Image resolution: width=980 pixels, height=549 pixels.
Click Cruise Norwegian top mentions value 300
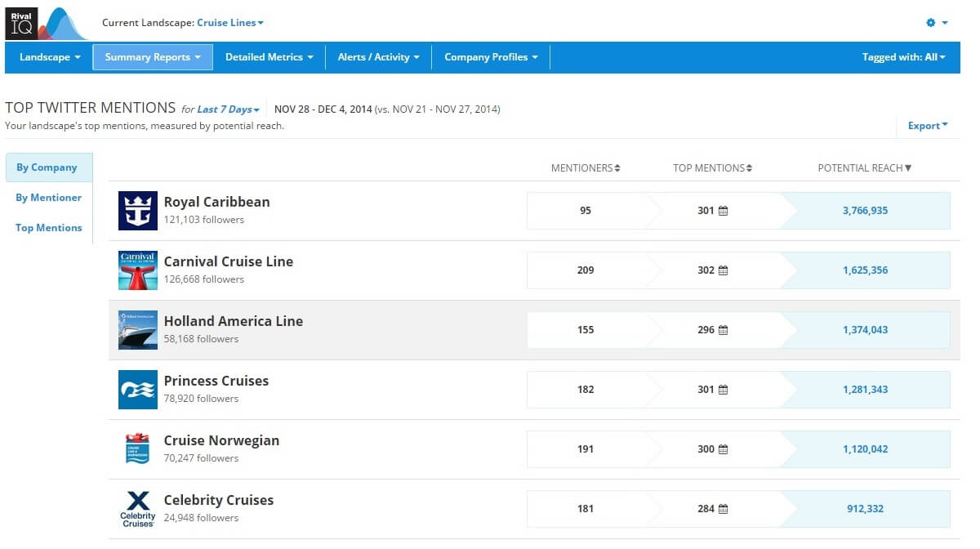point(706,449)
